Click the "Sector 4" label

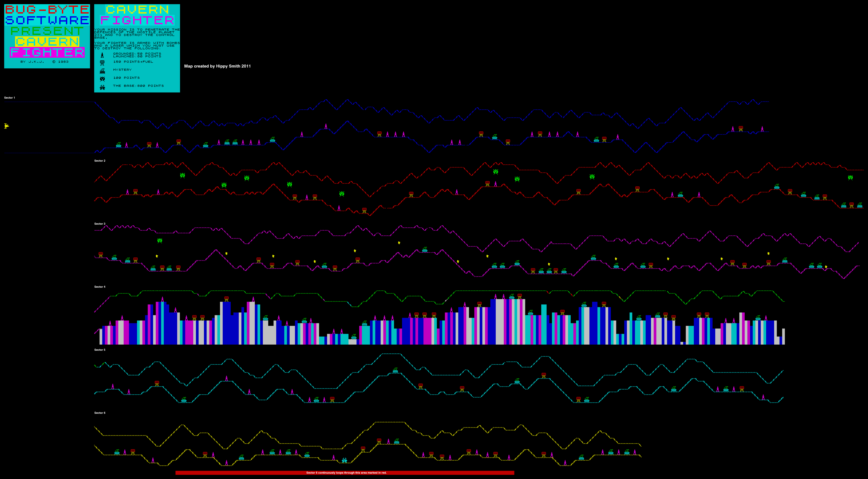coord(100,287)
